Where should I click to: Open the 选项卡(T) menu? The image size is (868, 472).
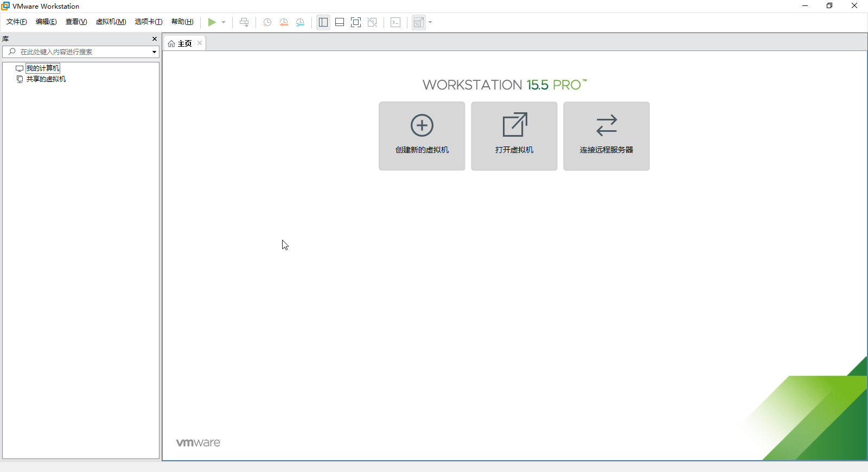(x=149, y=22)
